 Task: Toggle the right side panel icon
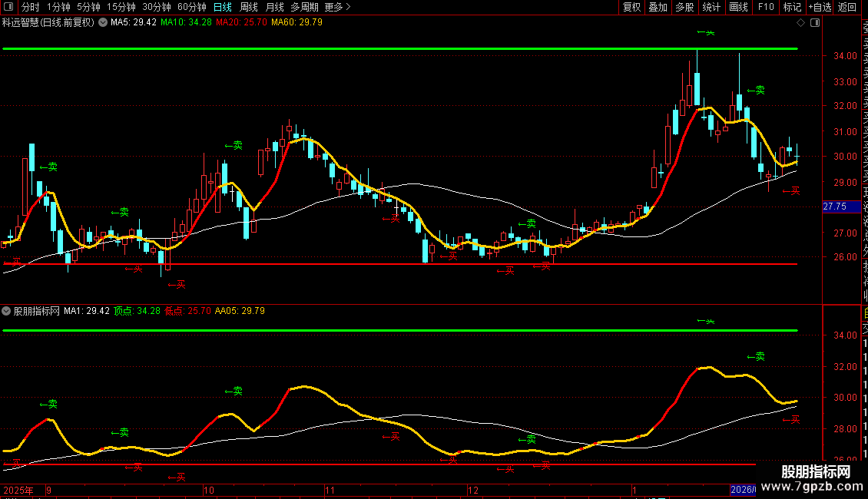coord(815,23)
